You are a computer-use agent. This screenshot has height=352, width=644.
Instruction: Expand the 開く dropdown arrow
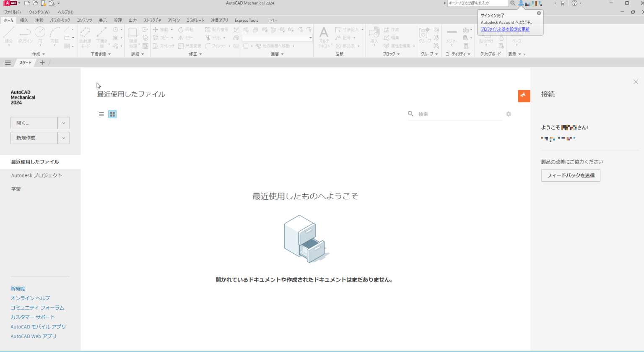coord(63,123)
